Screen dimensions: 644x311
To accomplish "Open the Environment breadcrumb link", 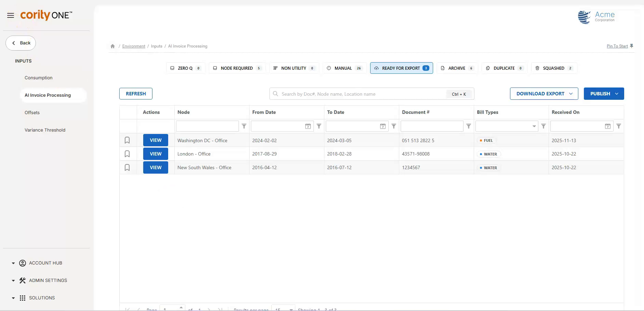I will point(133,46).
